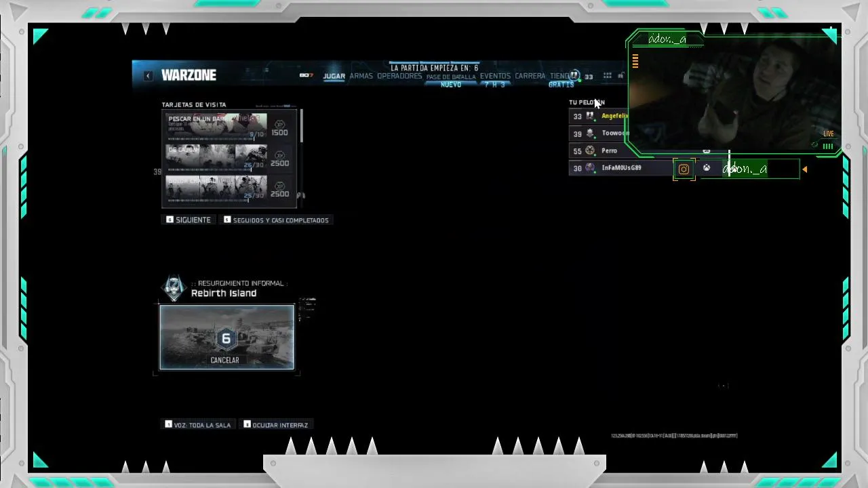Click the XP icon for the 1500 reward
Screen dimensions: 868x488
pyautogui.click(x=279, y=124)
